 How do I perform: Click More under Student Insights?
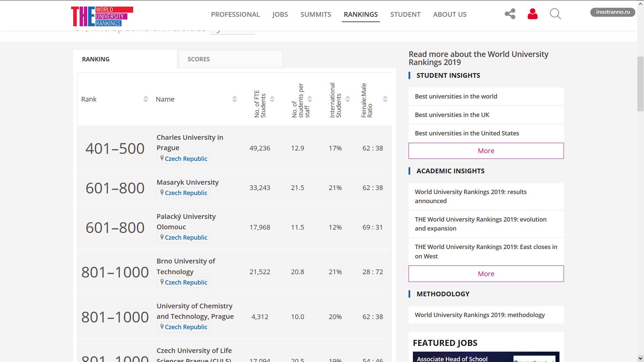point(486,151)
